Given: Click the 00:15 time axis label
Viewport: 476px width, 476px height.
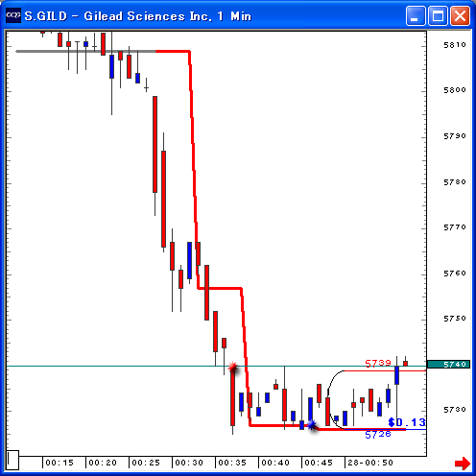Looking at the screenshot, I should coord(59,463).
